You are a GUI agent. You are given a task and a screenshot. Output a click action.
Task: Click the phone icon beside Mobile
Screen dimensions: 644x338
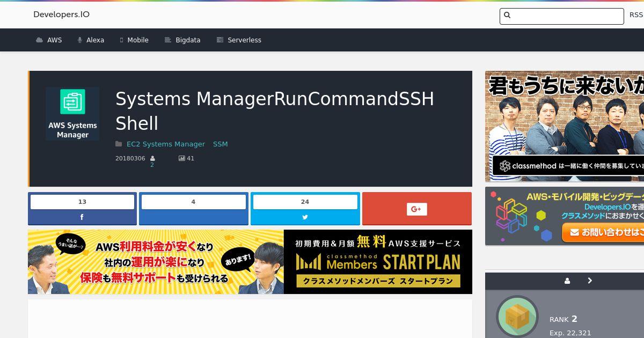(x=121, y=40)
